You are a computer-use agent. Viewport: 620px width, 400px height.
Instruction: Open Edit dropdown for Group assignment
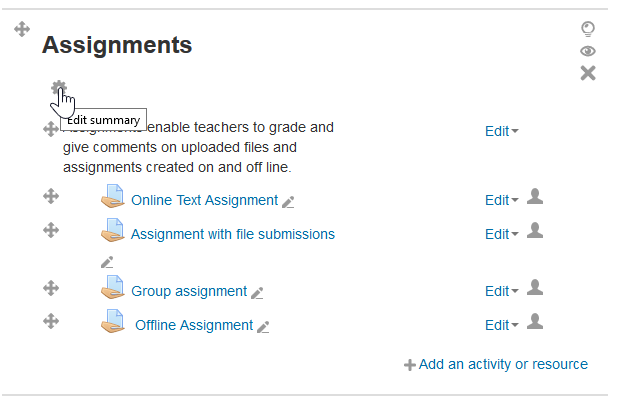point(502,291)
